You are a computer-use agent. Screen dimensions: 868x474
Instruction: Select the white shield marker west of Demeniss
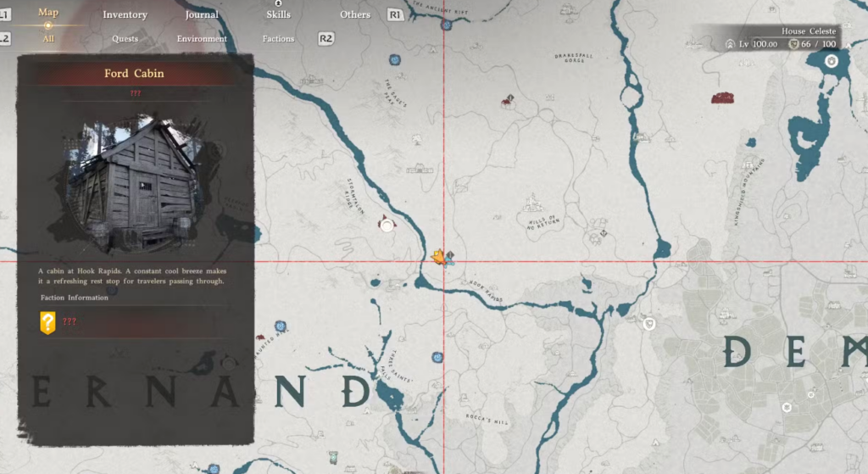(x=648, y=324)
